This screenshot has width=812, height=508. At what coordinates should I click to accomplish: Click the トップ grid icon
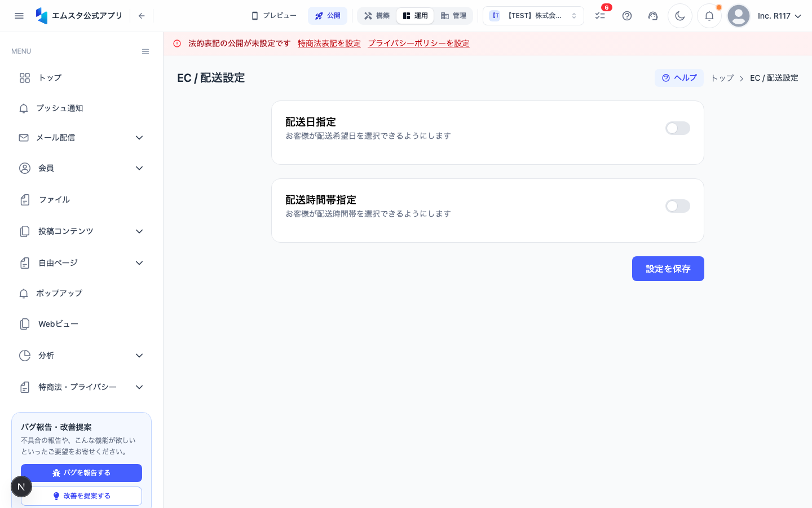pos(25,78)
